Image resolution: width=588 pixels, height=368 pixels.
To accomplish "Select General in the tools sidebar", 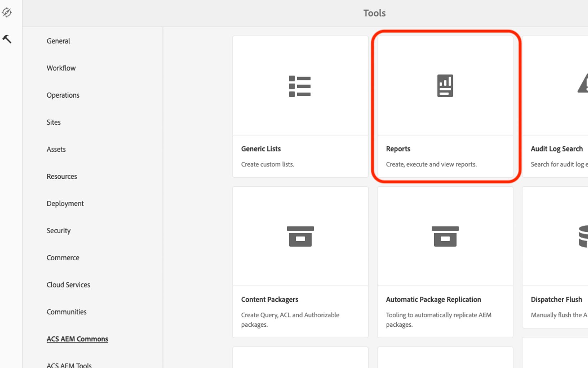I will [58, 41].
